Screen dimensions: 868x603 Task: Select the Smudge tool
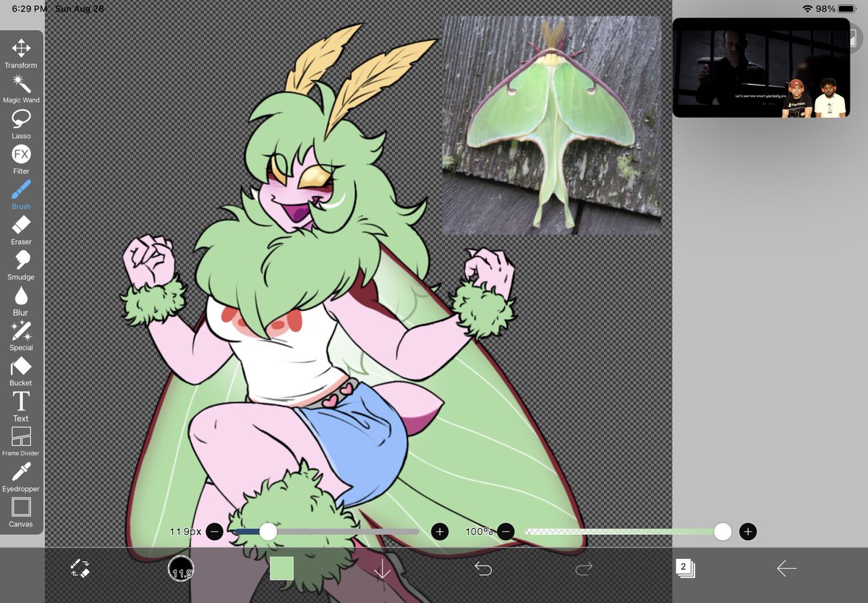coord(21,266)
